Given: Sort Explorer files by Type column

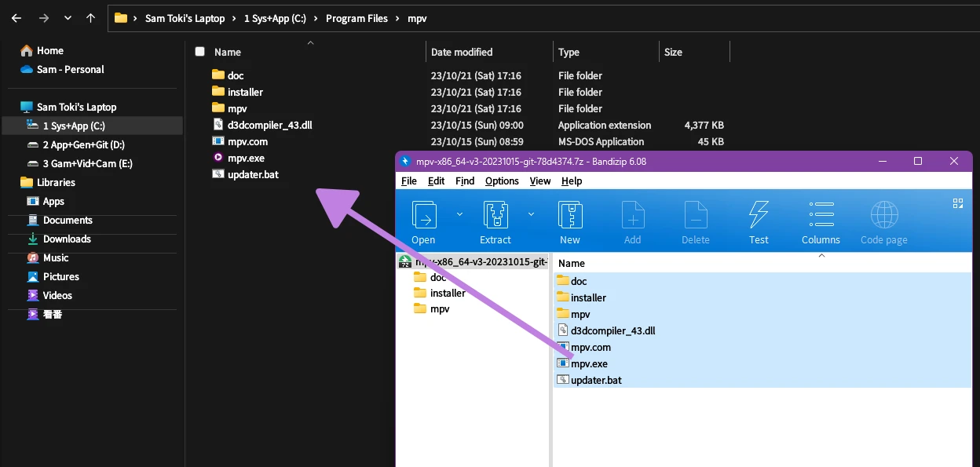Looking at the screenshot, I should pyautogui.click(x=569, y=52).
